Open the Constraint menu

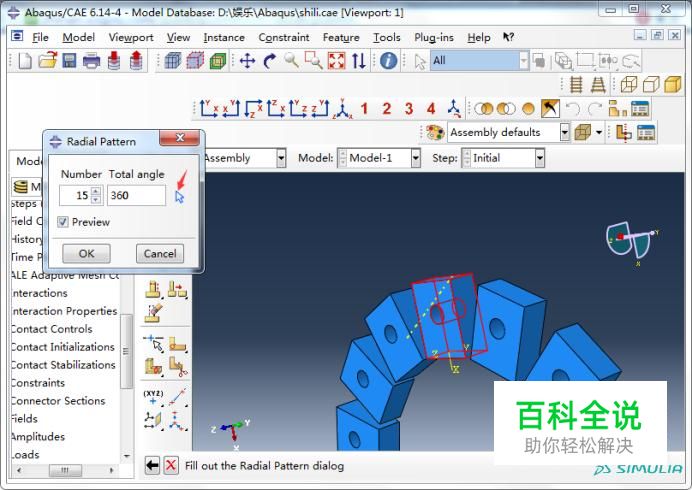click(284, 38)
